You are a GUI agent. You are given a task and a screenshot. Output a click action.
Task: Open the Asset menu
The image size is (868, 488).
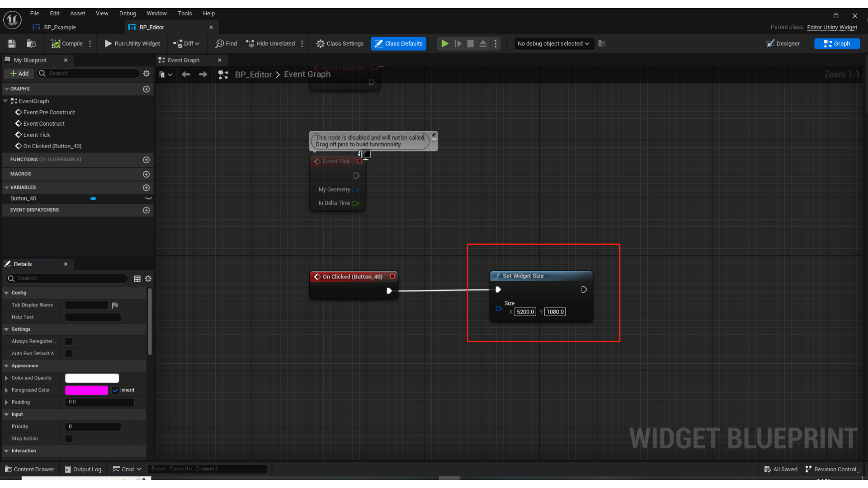(77, 13)
